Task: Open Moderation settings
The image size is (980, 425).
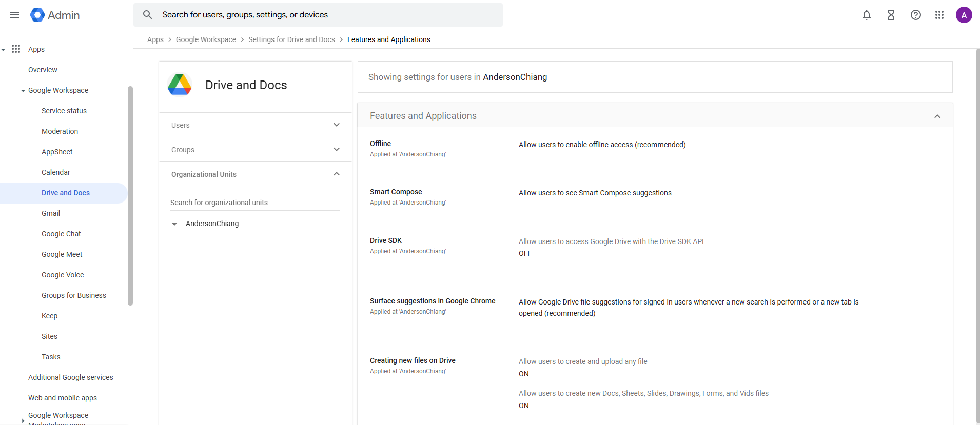Action: coord(60,131)
